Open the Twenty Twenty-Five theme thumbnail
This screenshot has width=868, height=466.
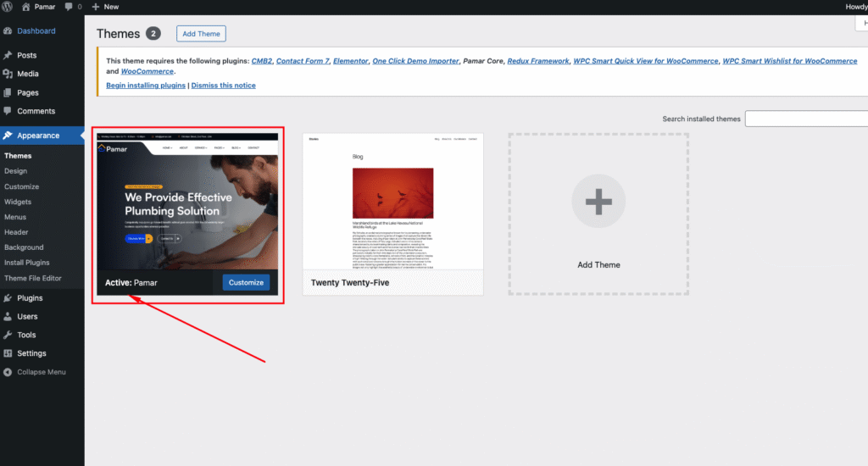coord(392,202)
